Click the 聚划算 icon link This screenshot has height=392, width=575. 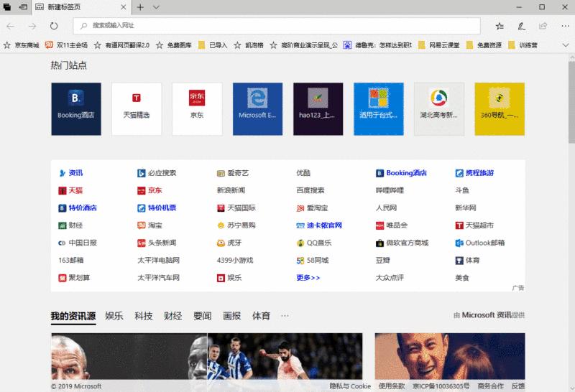(x=74, y=278)
